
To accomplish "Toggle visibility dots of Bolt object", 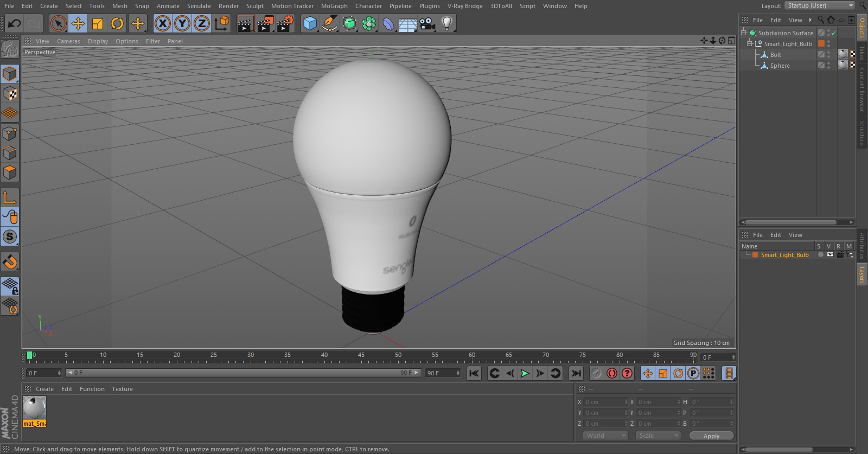I will pyautogui.click(x=828, y=55).
